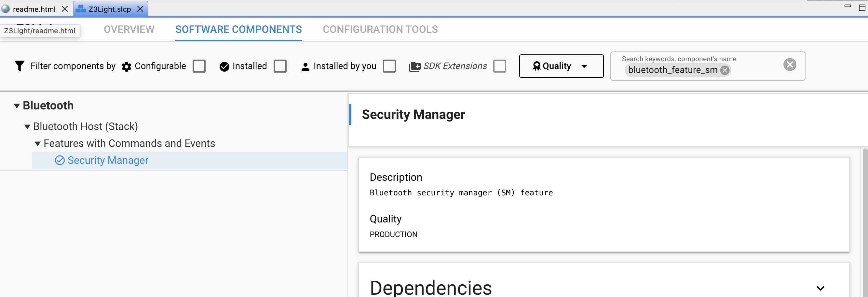The width and height of the screenshot is (868, 297).
Task: Click the Installed checkmark circle icon
Action: pos(224,66)
